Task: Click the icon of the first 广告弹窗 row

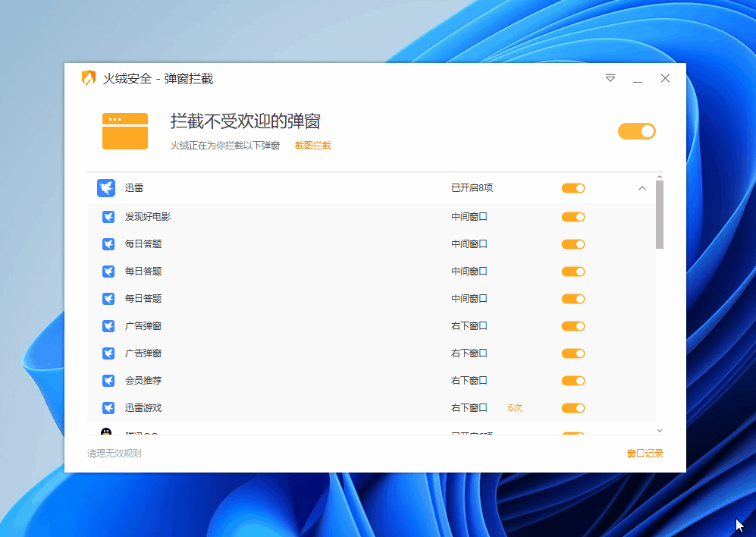Action: 108,326
